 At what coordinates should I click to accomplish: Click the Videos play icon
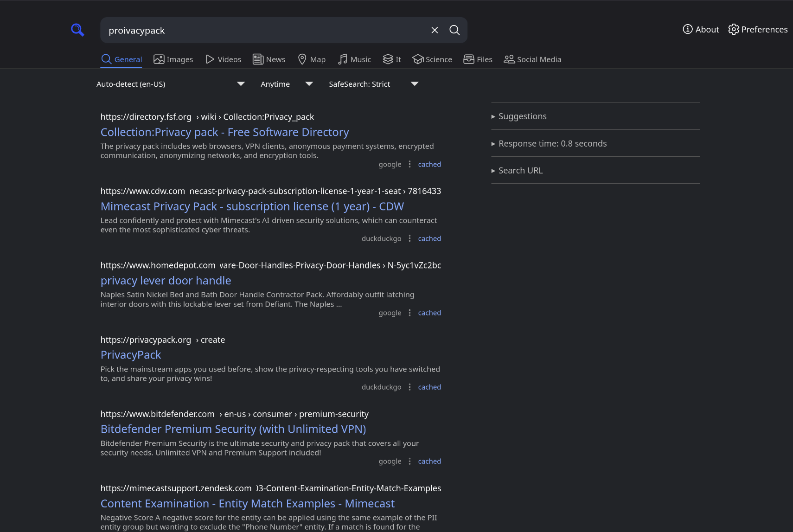[x=210, y=59]
